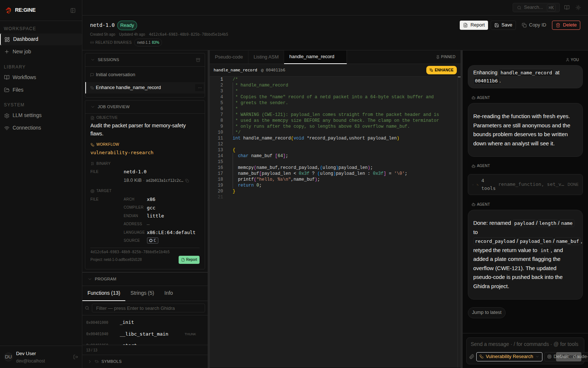Open Initial conversation session
This screenshot has height=368, width=588.
pyautogui.click(x=145, y=75)
